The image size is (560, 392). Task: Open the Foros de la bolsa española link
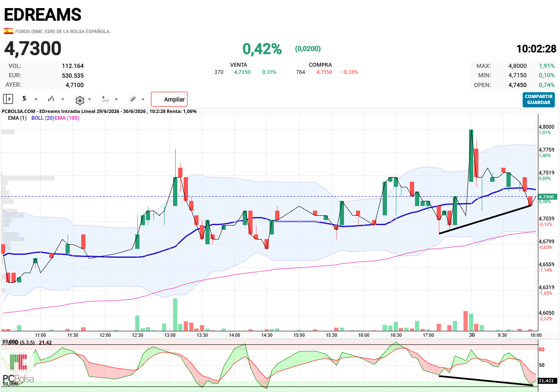tap(63, 31)
